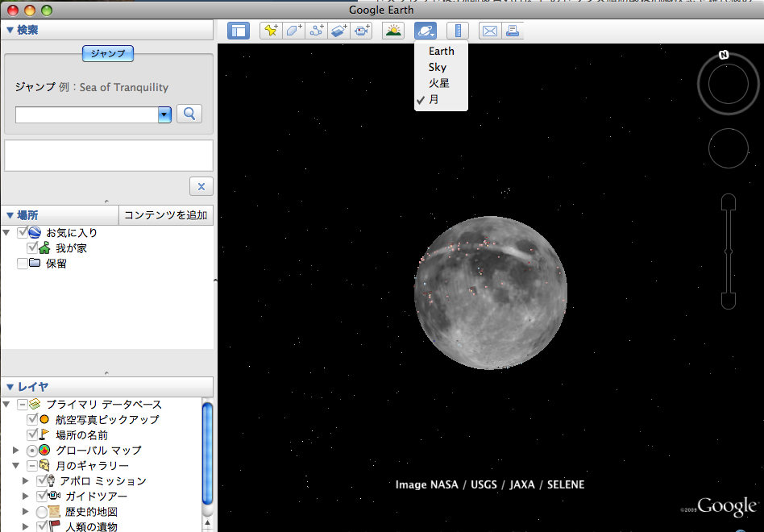This screenshot has height=532, width=764.
Task: Collapse the 検索 panel
Action: coord(10,30)
